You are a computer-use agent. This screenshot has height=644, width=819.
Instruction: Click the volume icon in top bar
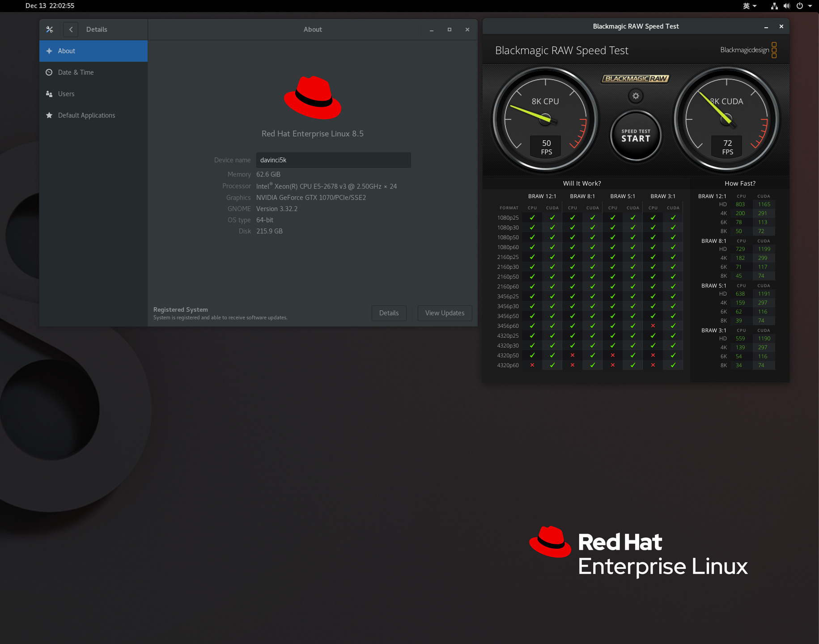tap(787, 6)
